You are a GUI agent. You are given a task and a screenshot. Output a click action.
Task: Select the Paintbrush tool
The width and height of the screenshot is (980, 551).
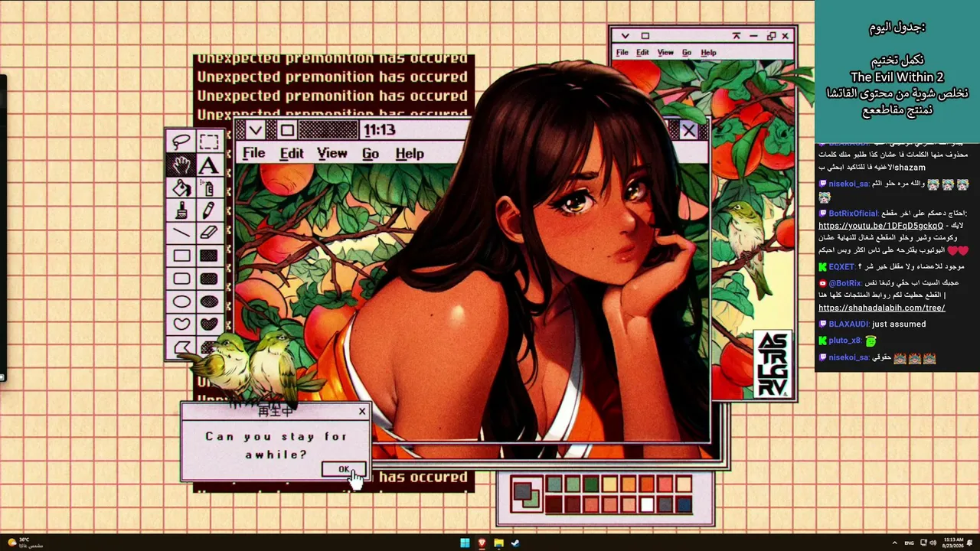pos(181,210)
